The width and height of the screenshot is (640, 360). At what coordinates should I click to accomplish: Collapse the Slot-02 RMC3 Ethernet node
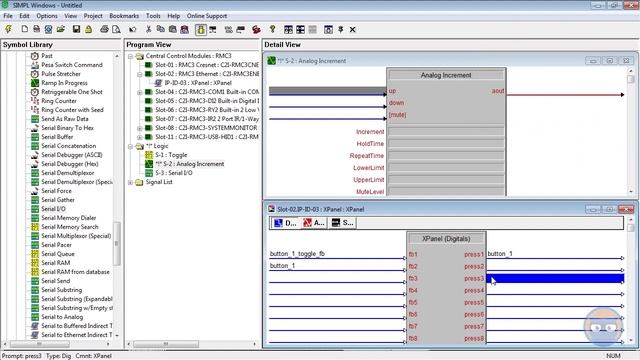(x=140, y=74)
